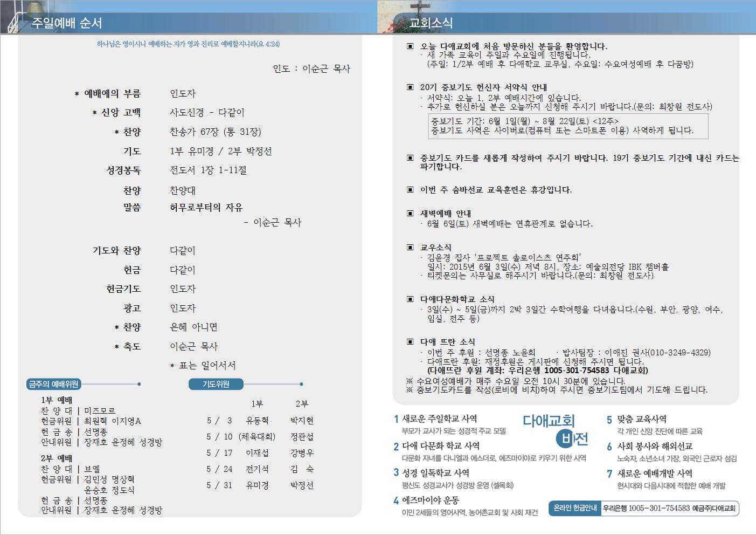Click the square bullet beside 다애 뜨란 소식
This screenshot has height=535, width=756.
point(411,342)
